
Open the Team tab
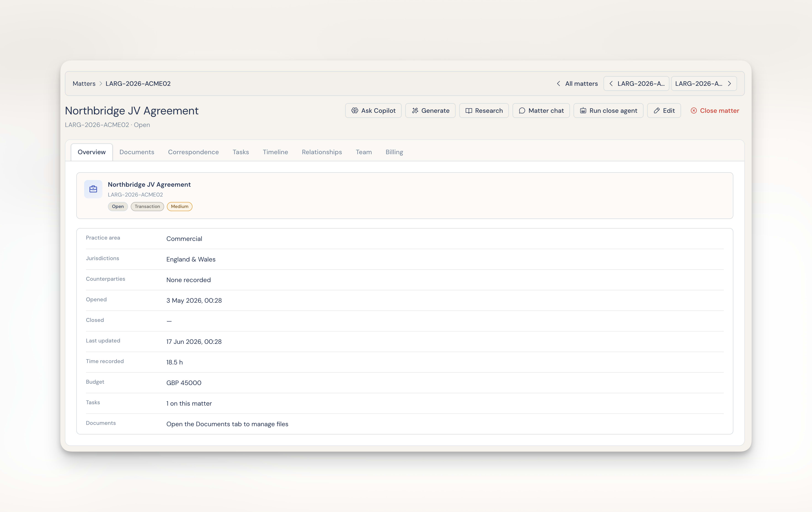[363, 152]
